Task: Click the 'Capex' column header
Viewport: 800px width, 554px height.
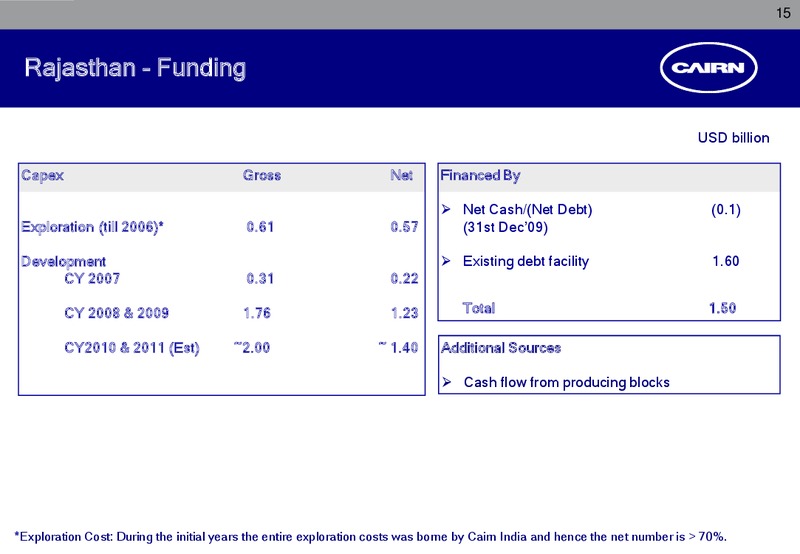Action: tap(42, 175)
